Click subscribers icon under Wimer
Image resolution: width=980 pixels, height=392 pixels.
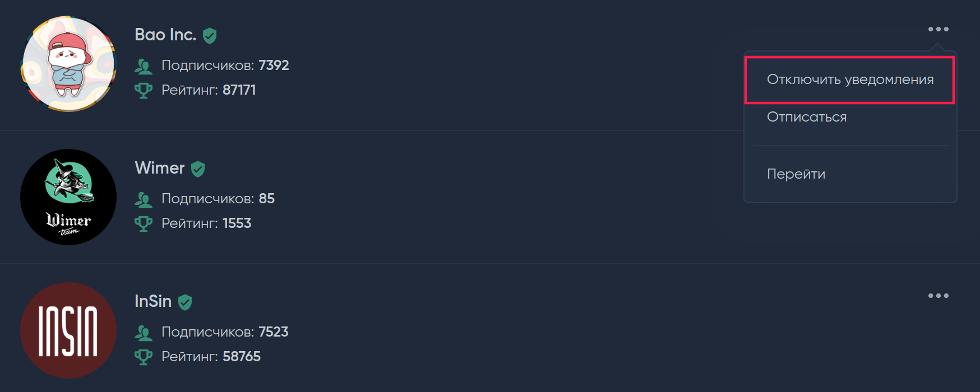coord(144,200)
